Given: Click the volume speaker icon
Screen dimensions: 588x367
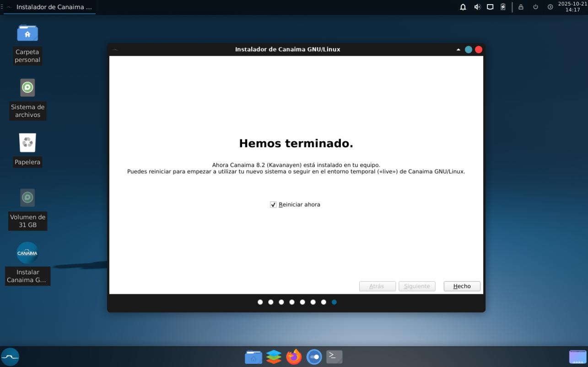Looking at the screenshot, I should (x=477, y=7).
